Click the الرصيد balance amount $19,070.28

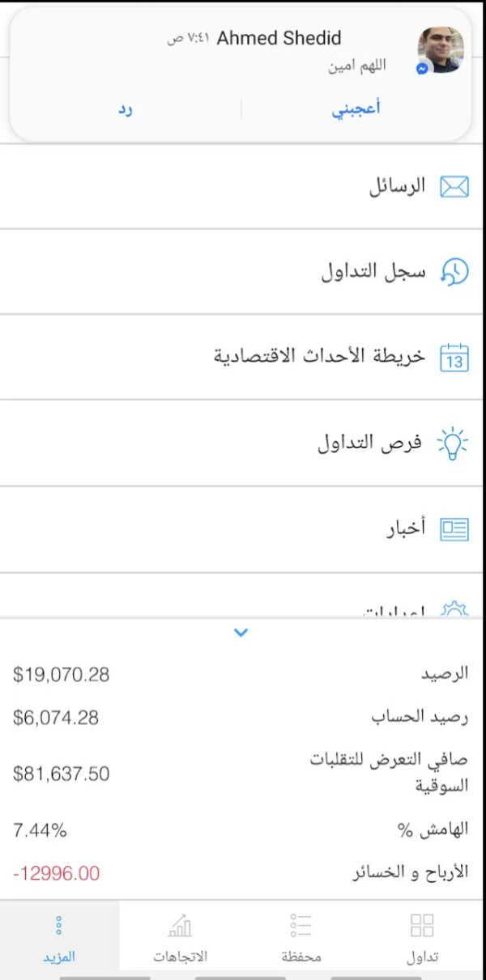(x=62, y=674)
